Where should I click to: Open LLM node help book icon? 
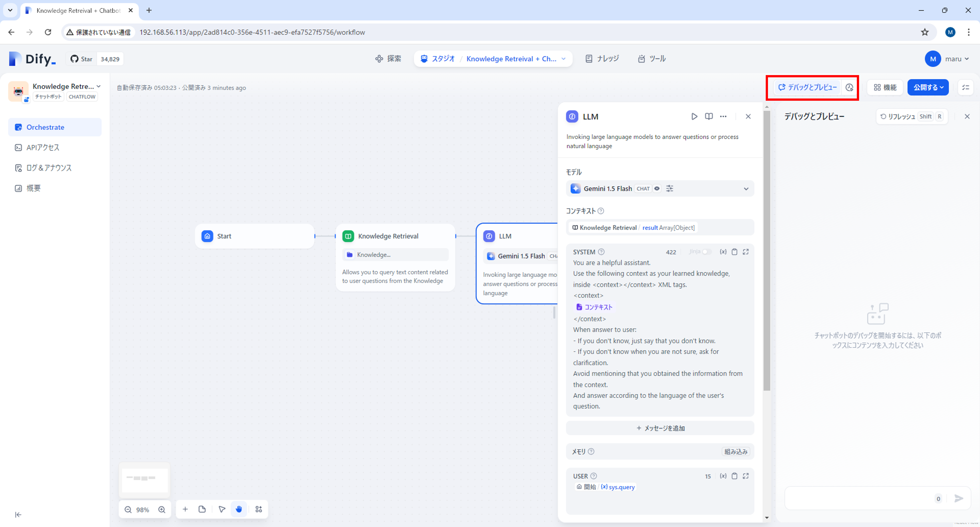[708, 117]
